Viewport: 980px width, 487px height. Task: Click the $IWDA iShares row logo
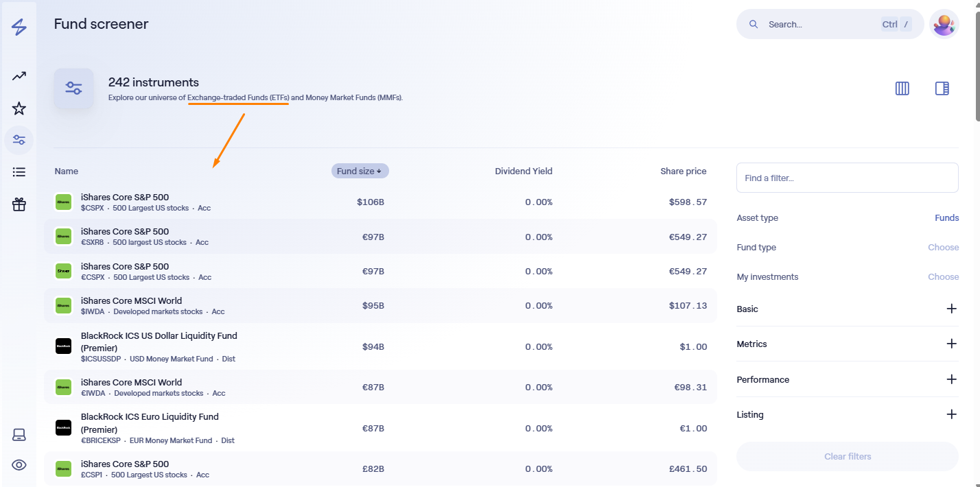[x=63, y=305]
